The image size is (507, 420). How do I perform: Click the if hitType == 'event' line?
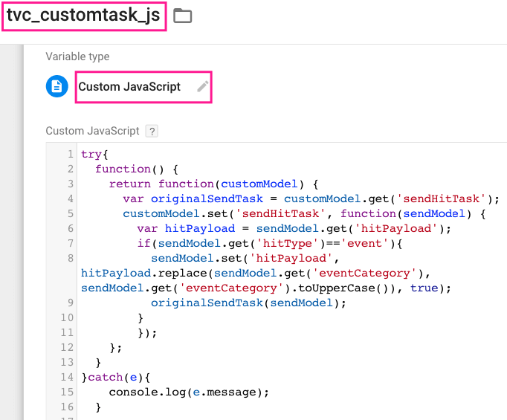pyautogui.click(x=270, y=244)
